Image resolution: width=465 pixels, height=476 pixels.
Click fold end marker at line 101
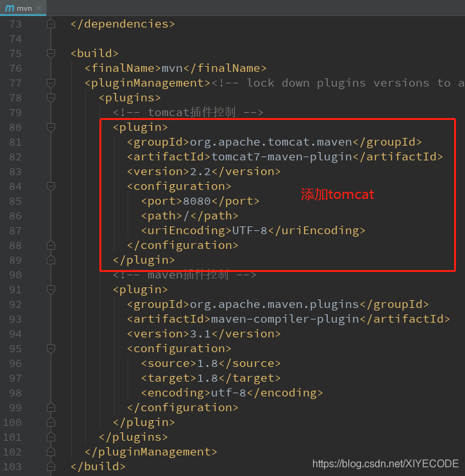coord(51,437)
